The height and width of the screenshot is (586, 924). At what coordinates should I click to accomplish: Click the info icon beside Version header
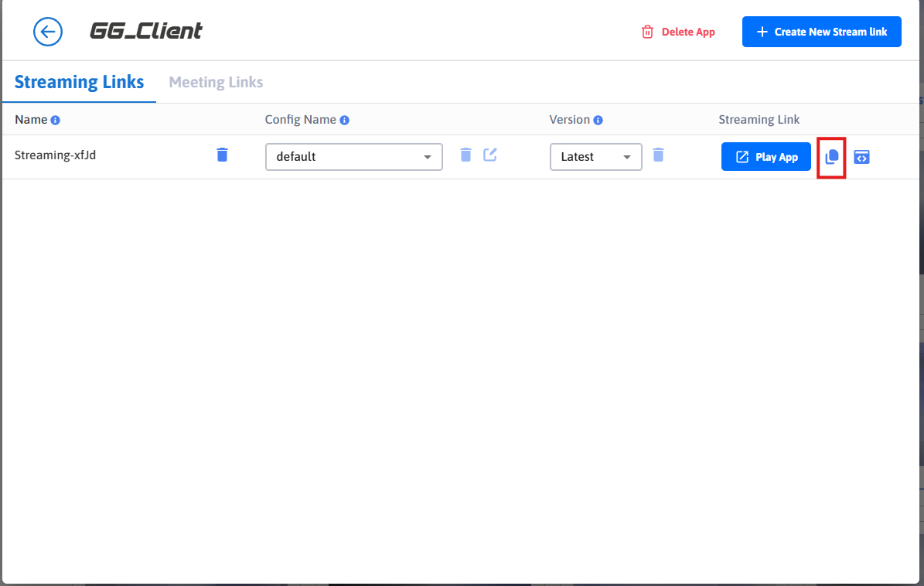(598, 121)
